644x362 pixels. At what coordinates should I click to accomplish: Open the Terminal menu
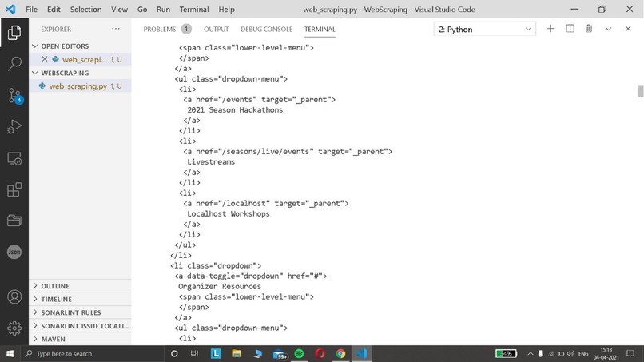pyautogui.click(x=194, y=9)
